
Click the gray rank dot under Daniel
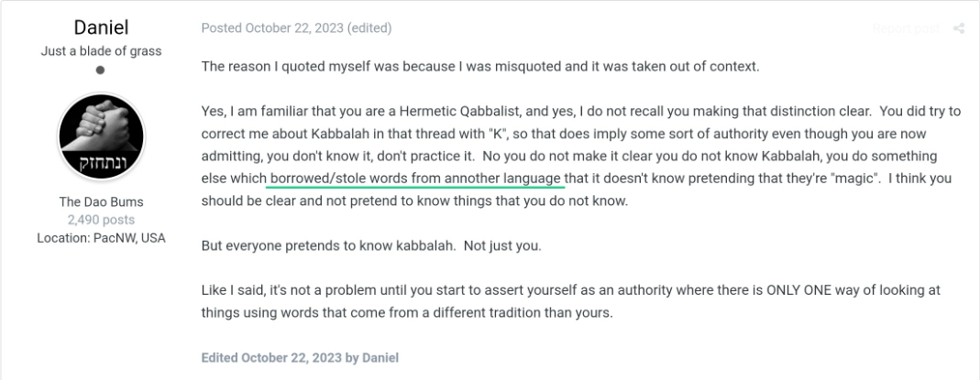coord(100,70)
